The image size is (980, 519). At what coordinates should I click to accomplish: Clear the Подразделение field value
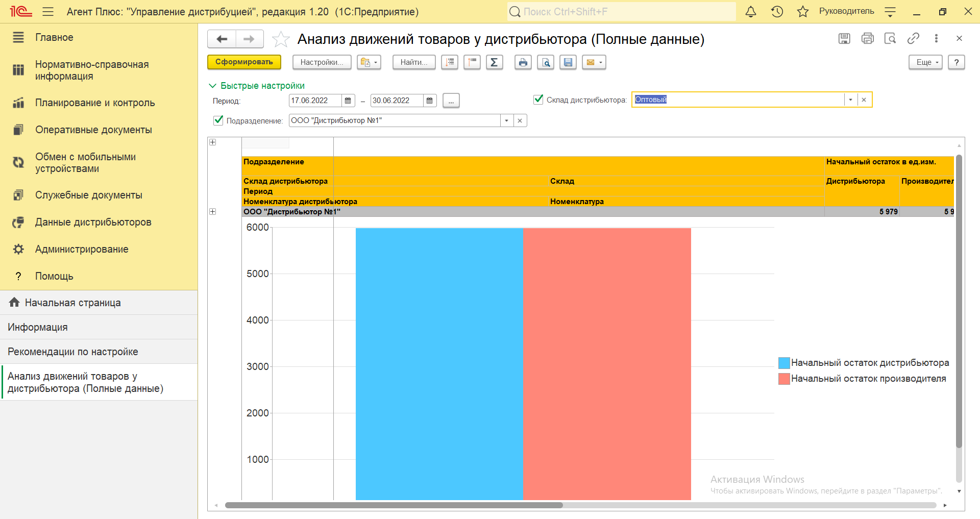pos(520,120)
